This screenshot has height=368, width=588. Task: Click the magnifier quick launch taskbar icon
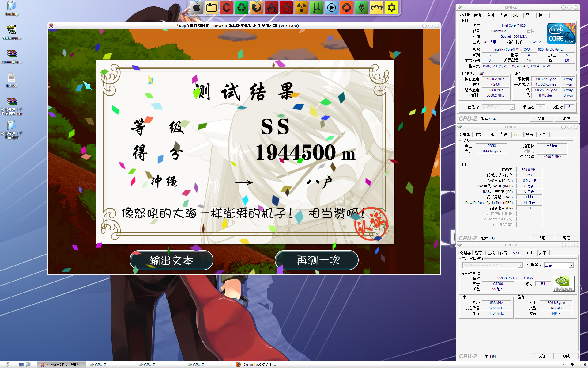point(28,365)
